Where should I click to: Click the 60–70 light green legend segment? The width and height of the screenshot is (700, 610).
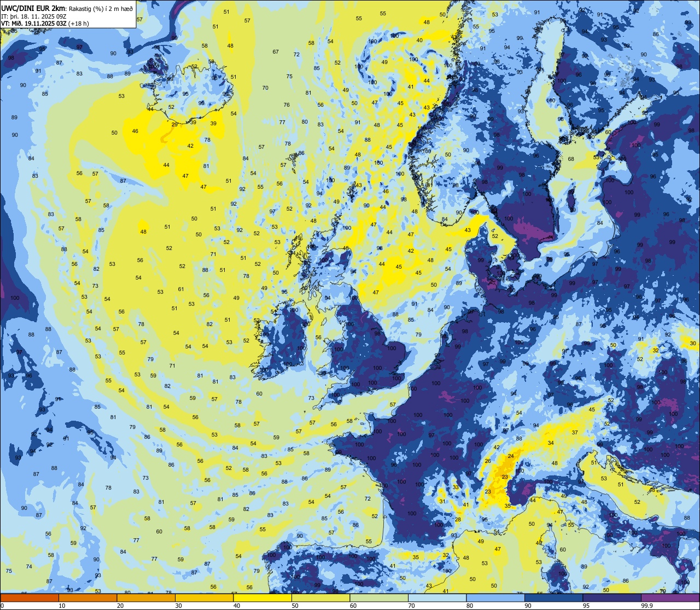click(379, 598)
